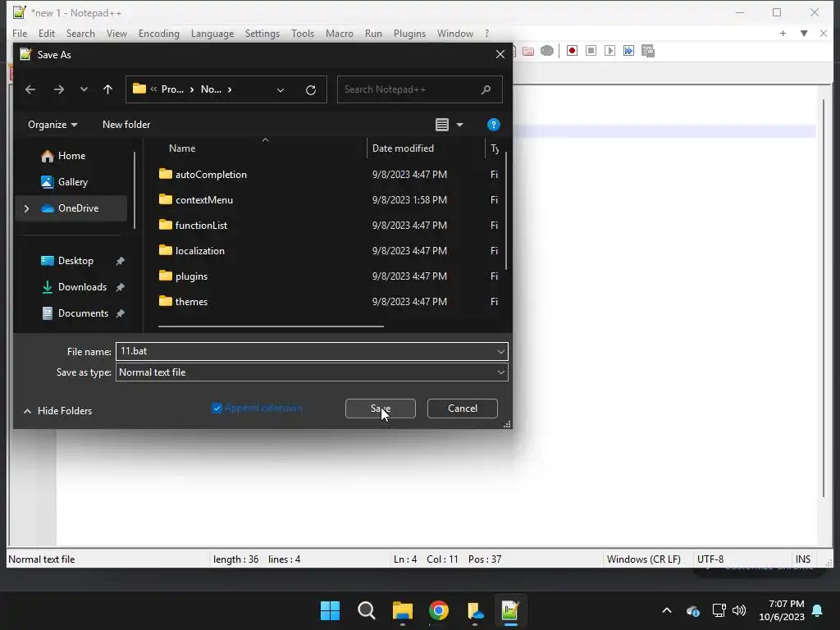Viewport: 840px width, 630px height.
Task: Click the macro Playback toolbar icon
Action: tap(609, 51)
